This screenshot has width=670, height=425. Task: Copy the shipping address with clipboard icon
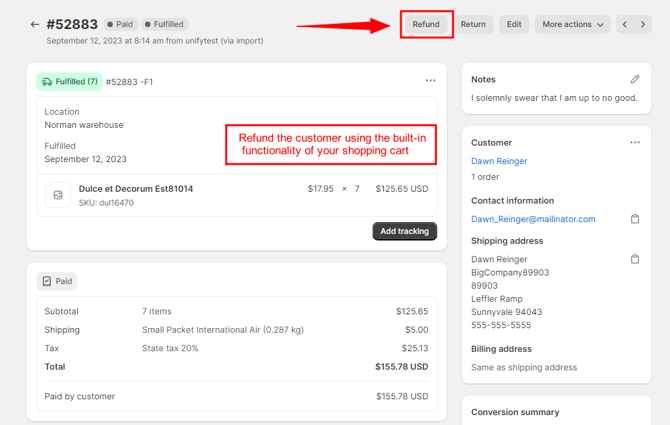click(634, 259)
